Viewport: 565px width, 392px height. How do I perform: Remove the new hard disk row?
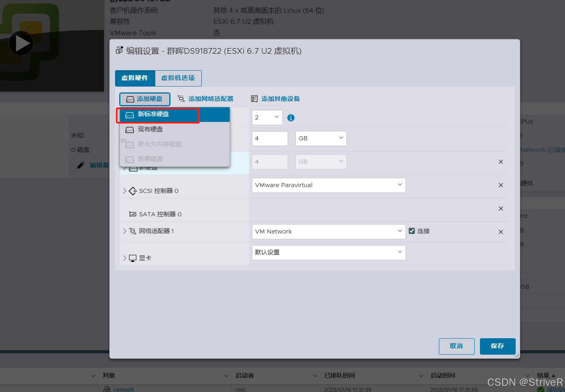[x=500, y=162]
